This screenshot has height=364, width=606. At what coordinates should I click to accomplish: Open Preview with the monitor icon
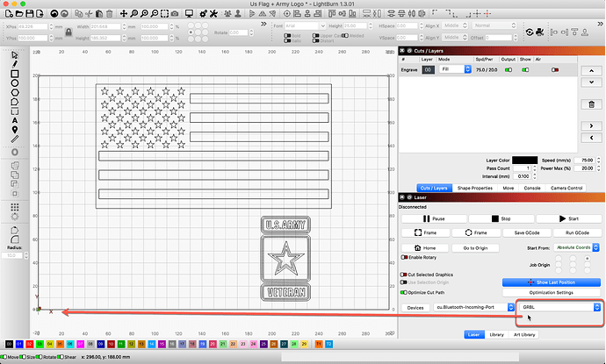[x=189, y=13]
